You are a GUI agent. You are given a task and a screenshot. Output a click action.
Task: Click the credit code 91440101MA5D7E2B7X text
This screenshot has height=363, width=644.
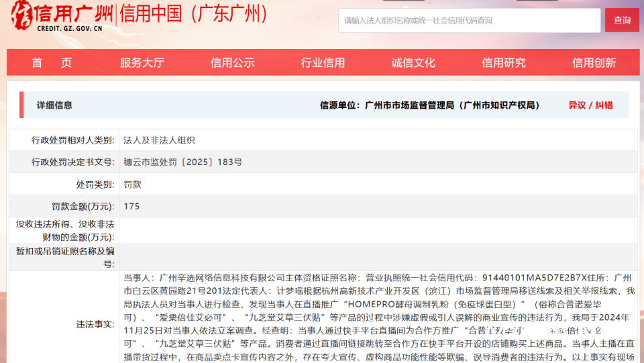pos(535,278)
